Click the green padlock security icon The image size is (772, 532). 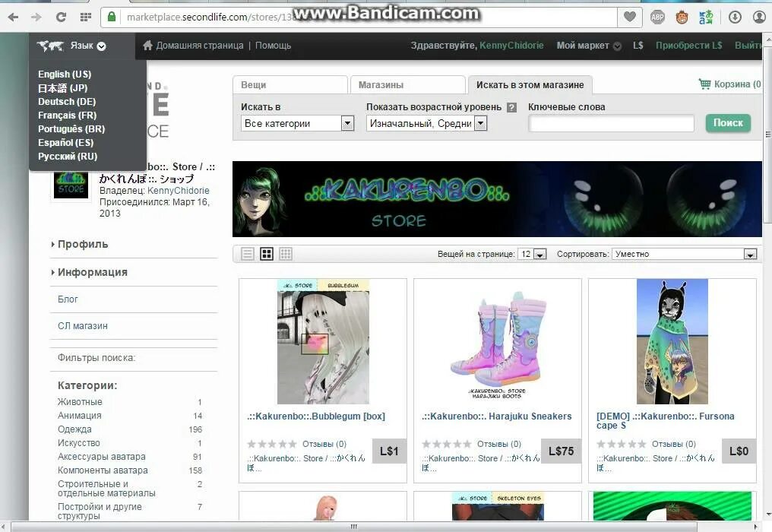(x=112, y=17)
